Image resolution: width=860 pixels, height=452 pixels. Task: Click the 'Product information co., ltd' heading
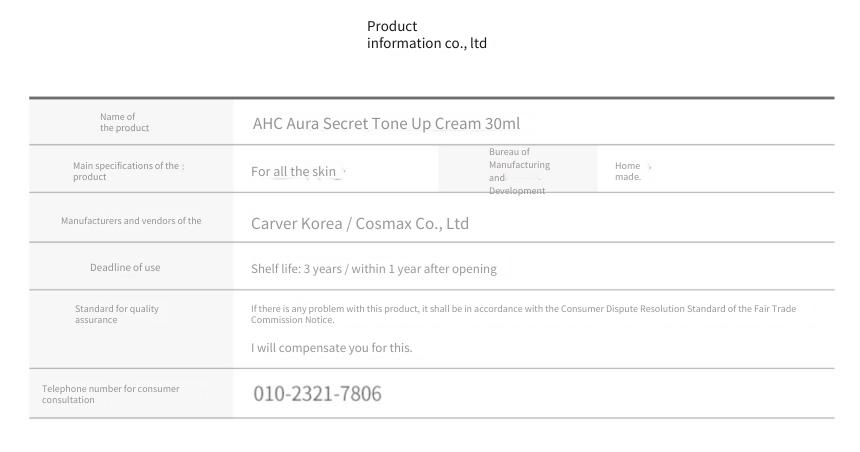(427, 35)
